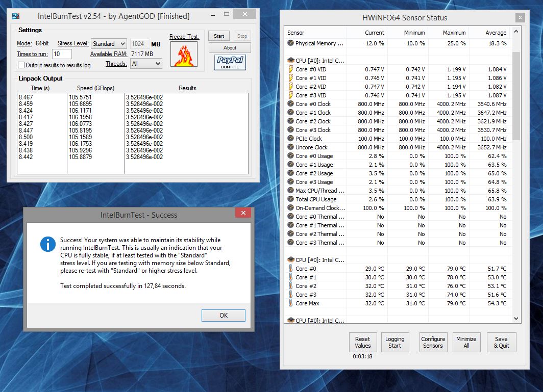543x392 pixels.
Task: Click the Core #0 Thermal throttling icon
Action: pos(290,216)
